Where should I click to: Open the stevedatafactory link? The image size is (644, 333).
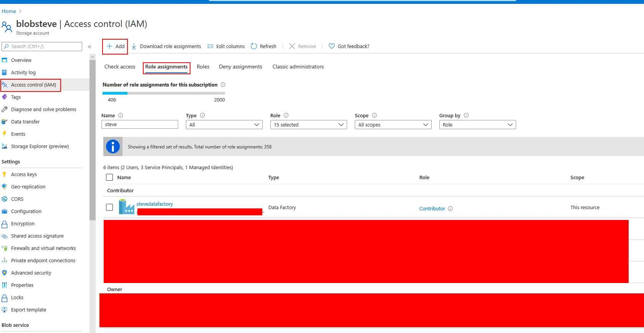pos(155,204)
